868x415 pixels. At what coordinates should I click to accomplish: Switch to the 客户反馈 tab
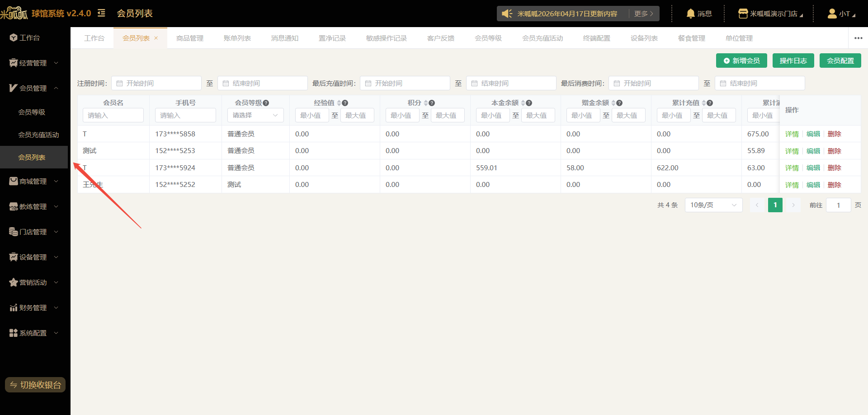[441, 38]
